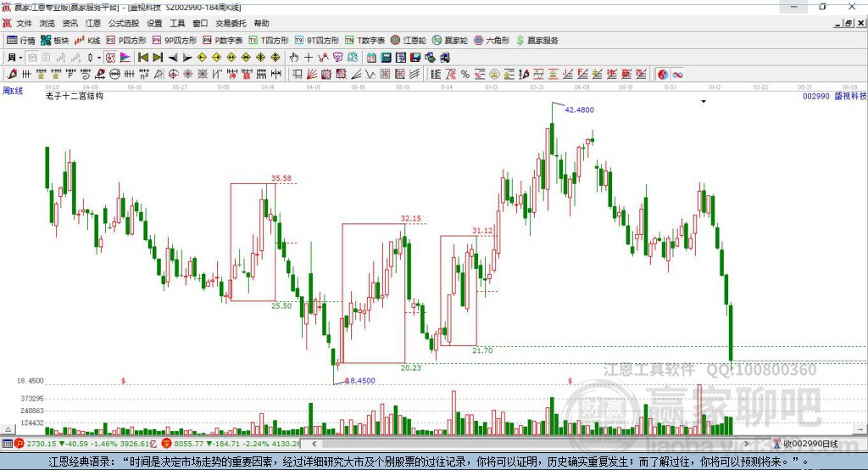The height and width of the screenshot is (470, 868).
Task: Open the 浏览 menu
Action: tap(47, 23)
